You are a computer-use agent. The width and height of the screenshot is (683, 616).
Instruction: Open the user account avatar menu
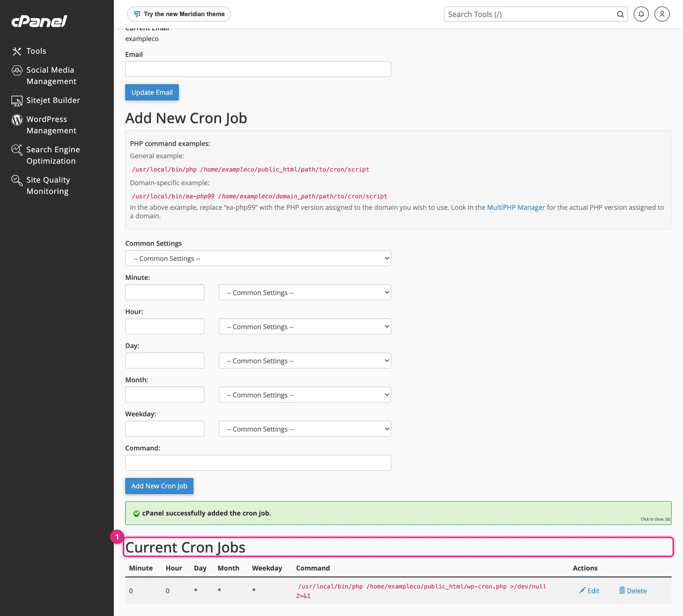(x=662, y=14)
